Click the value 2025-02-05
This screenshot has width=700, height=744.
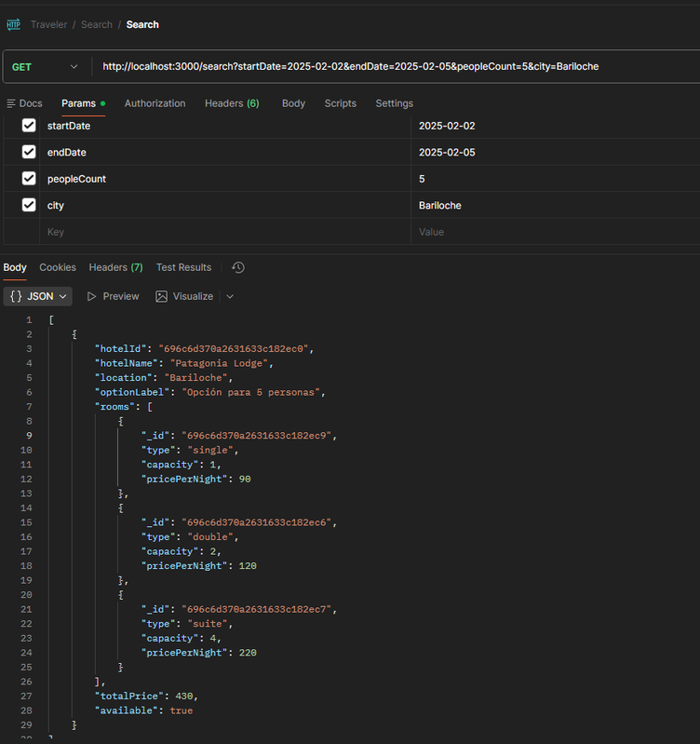click(447, 153)
